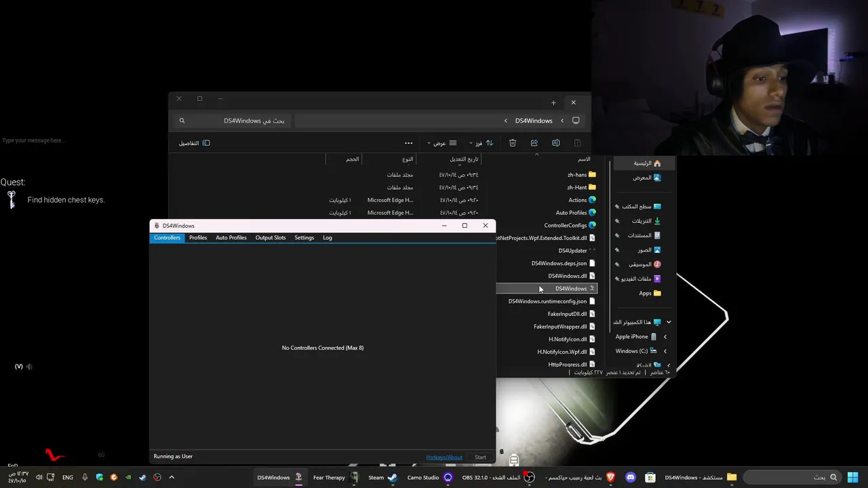The image size is (868, 488).
Task: Click the Windows Start button
Action: pyautogui.click(x=852, y=477)
